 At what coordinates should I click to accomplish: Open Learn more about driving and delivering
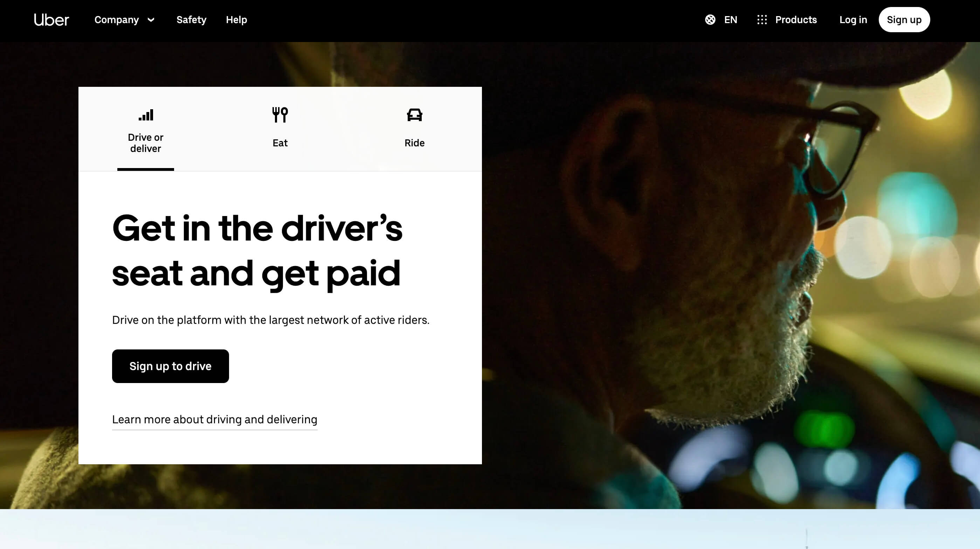[215, 419]
